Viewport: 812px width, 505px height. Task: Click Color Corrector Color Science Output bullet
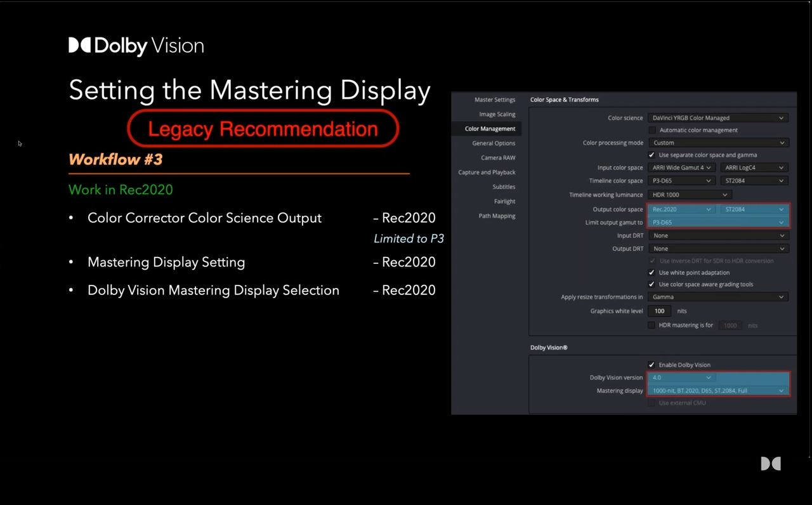coord(204,218)
